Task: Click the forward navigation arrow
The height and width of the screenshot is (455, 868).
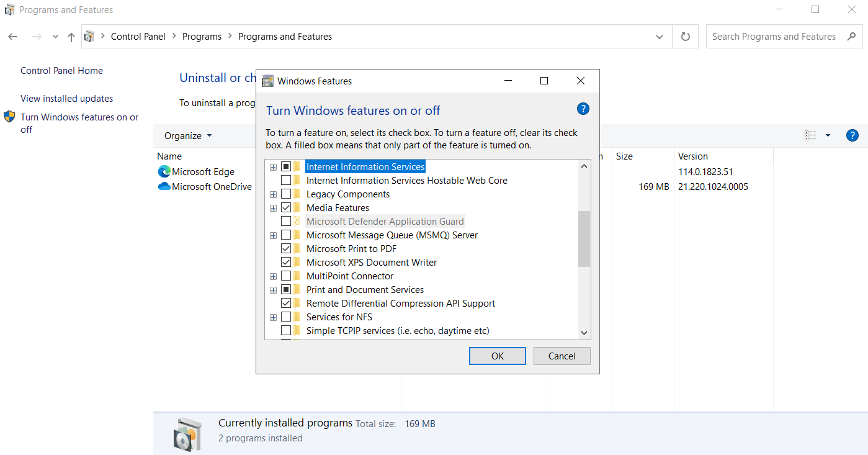Action: (37, 37)
